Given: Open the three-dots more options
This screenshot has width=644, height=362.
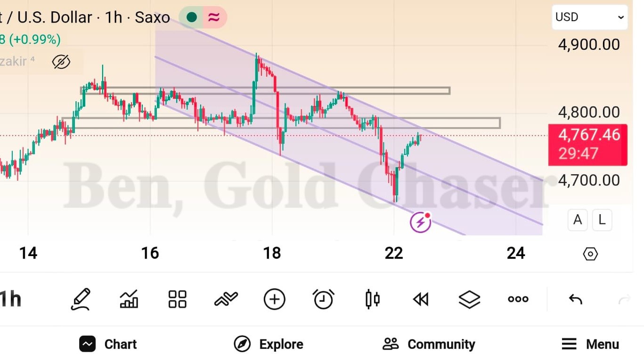Looking at the screenshot, I should click(518, 299).
